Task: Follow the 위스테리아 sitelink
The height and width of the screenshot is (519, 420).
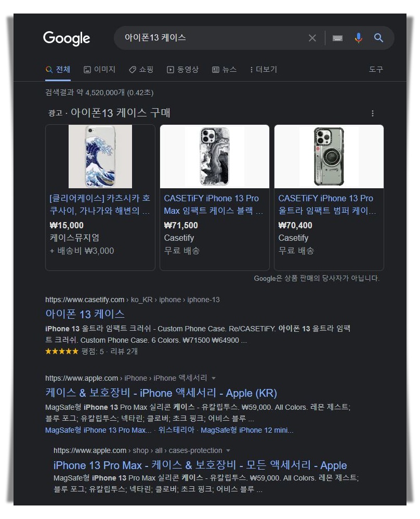Action: tap(176, 430)
